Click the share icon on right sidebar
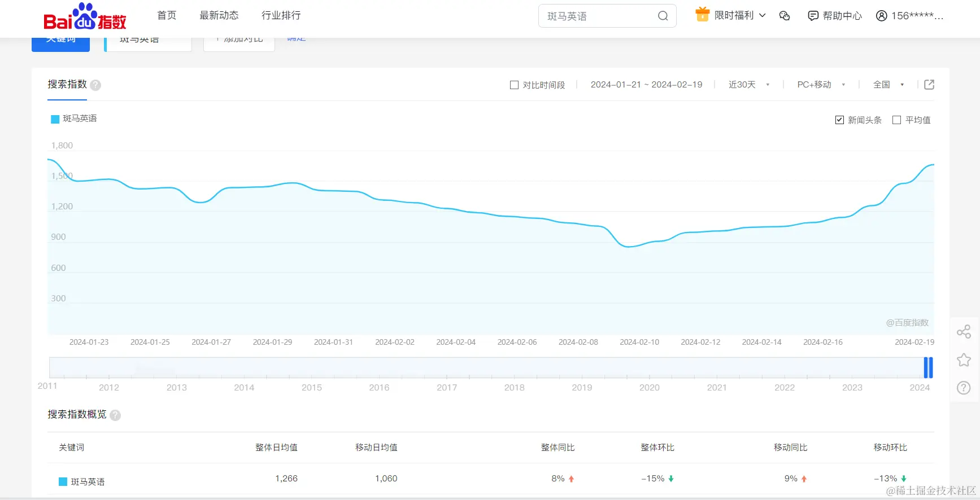The height and width of the screenshot is (500, 980). (x=964, y=332)
